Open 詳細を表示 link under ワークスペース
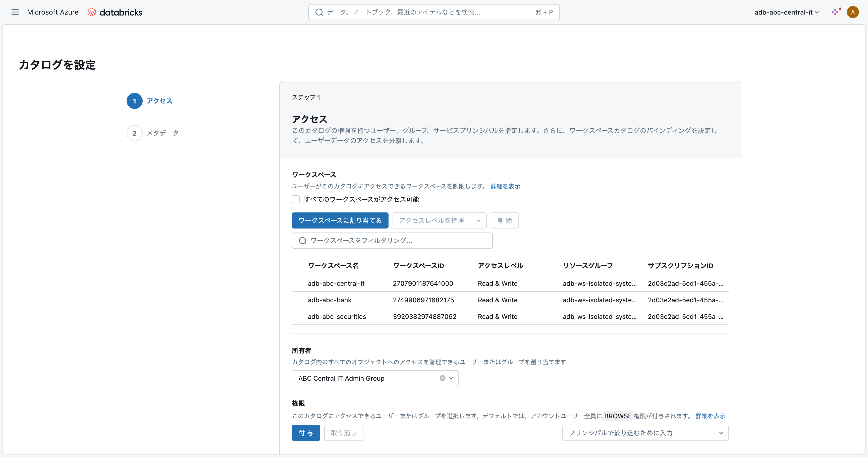The height and width of the screenshot is (457, 868). coord(505,186)
